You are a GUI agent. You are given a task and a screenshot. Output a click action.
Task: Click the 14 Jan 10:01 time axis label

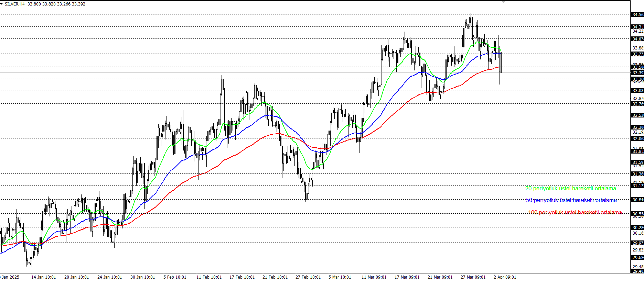(43, 277)
